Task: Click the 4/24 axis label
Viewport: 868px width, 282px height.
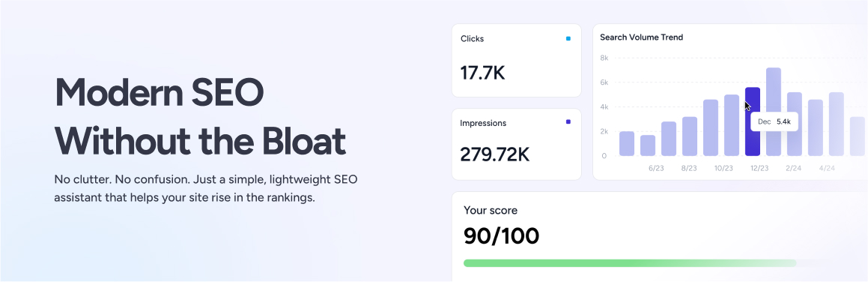Action: pos(827,168)
